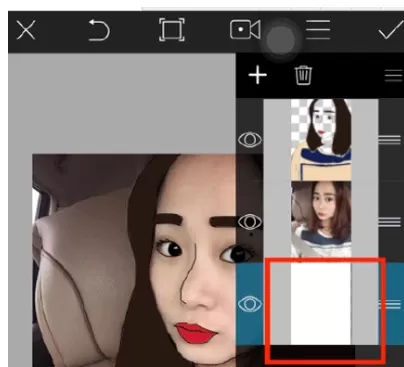The width and height of the screenshot is (404, 367).
Task: Grab the cartoon layer reorder handle
Action: 389,140
